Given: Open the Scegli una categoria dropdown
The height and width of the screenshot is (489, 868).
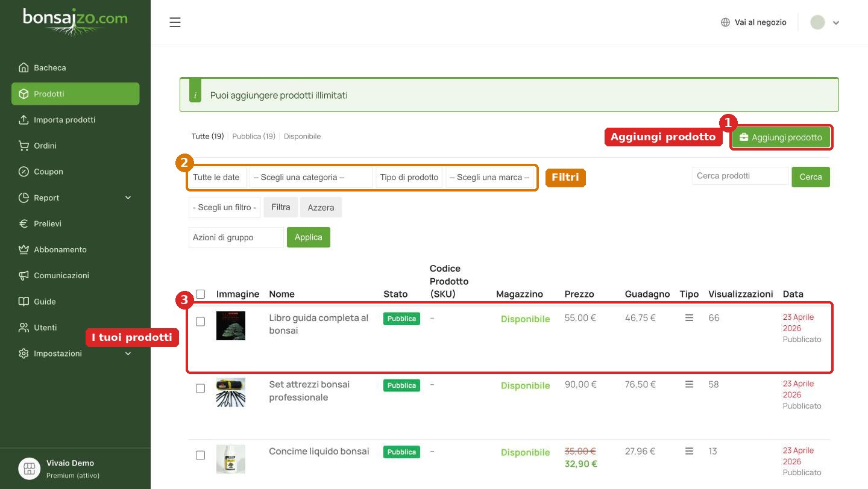Looking at the screenshot, I should point(311,177).
